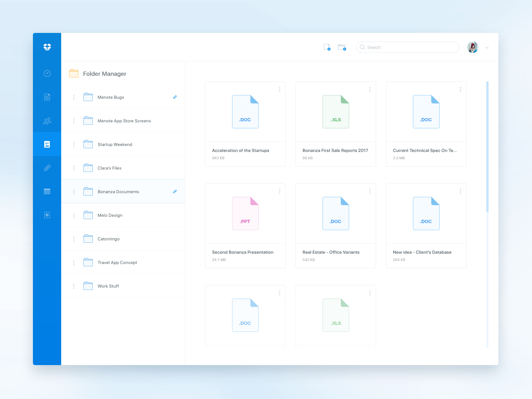Select the Bonanza Documents folder

click(x=118, y=192)
